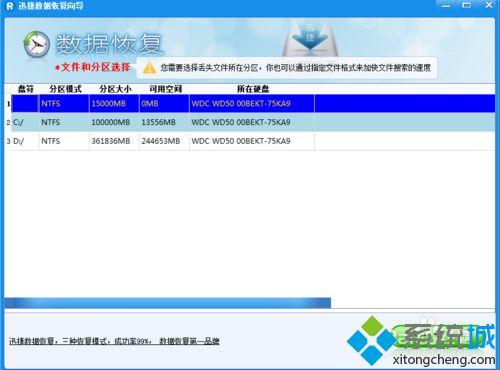Click row number 3 in the partition list

coord(8,141)
